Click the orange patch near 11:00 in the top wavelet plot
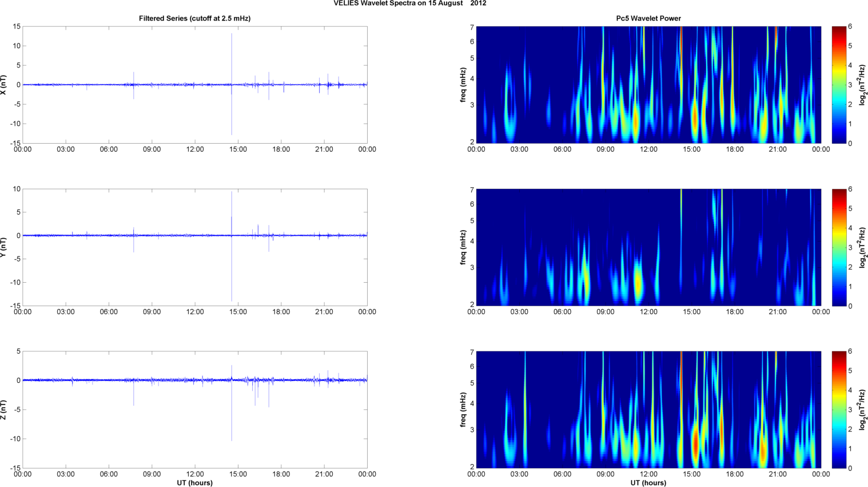This screenshot has width=868, height=487. (635, 122)
